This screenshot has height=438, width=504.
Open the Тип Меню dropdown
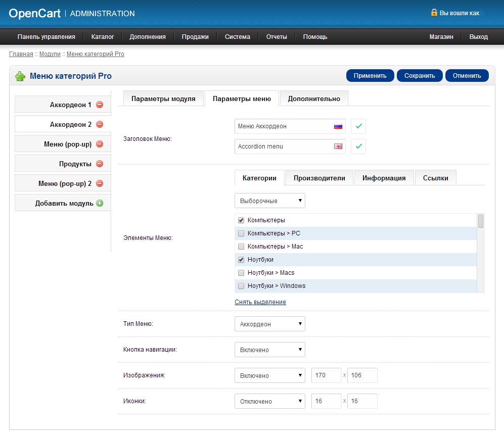270,324
